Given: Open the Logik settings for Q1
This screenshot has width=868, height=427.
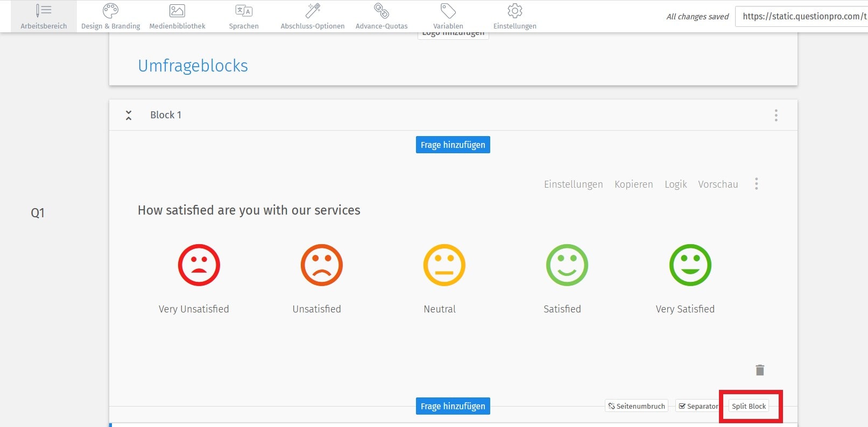Looking at the screenshot, I should 676,184.
